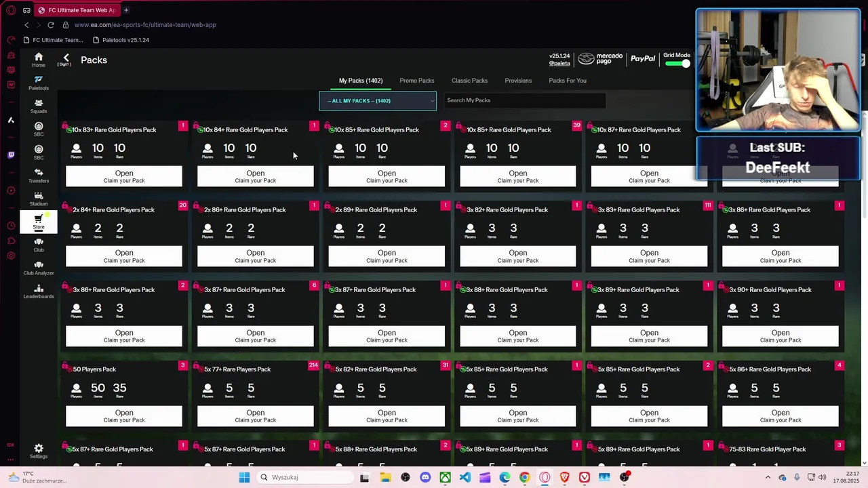View the Leaderboards section
The height and width of the screenshot is (488, 868).
(39, 291)
